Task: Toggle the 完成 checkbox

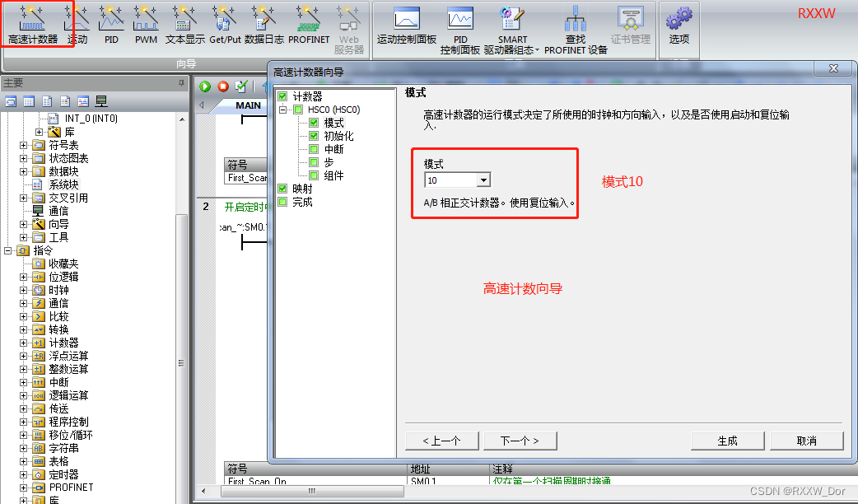Action: tap(282, 202)
